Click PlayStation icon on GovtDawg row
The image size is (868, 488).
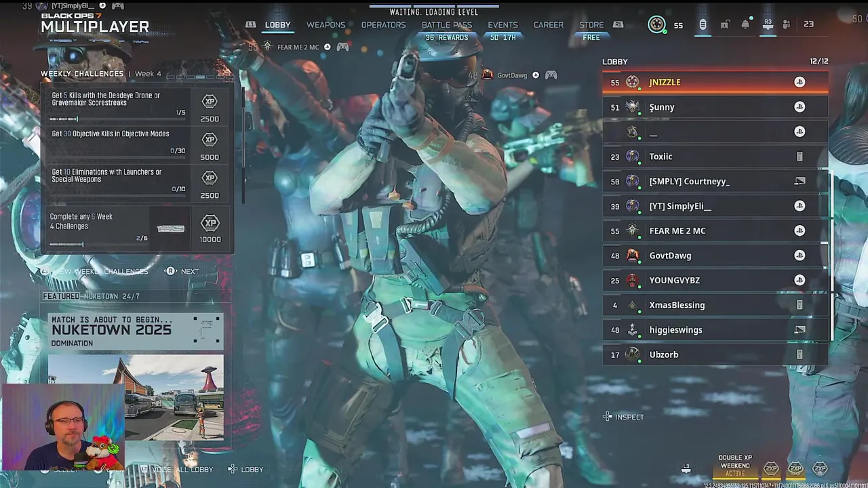click(800, 256)
